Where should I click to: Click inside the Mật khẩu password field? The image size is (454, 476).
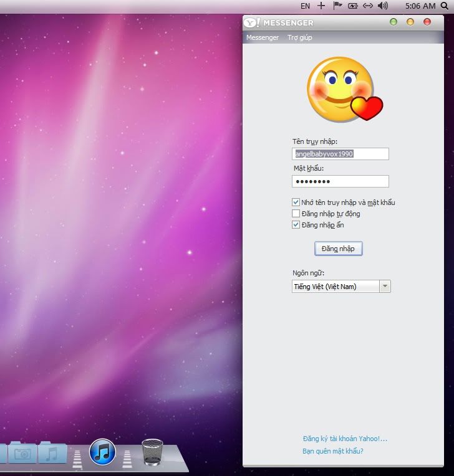340,181
